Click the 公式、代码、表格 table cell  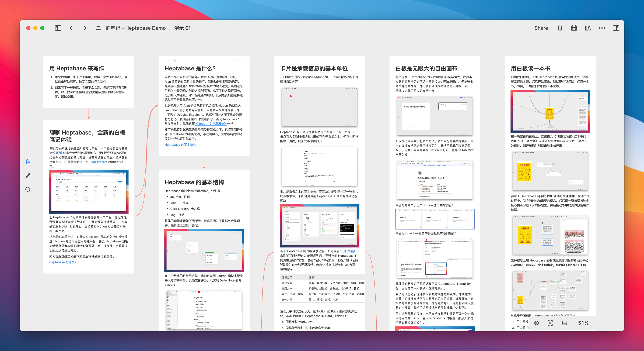pyautogui.click(x=293, y=294)
